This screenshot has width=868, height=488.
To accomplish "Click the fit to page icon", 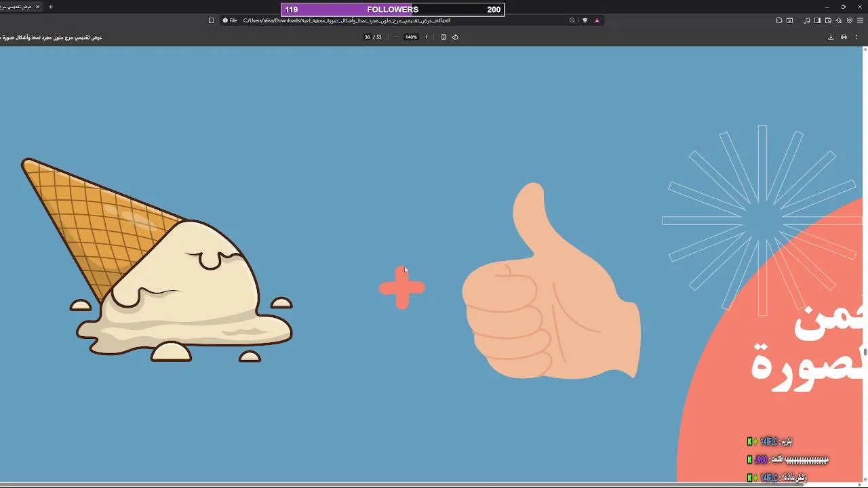I will click(x=443, y=37).
